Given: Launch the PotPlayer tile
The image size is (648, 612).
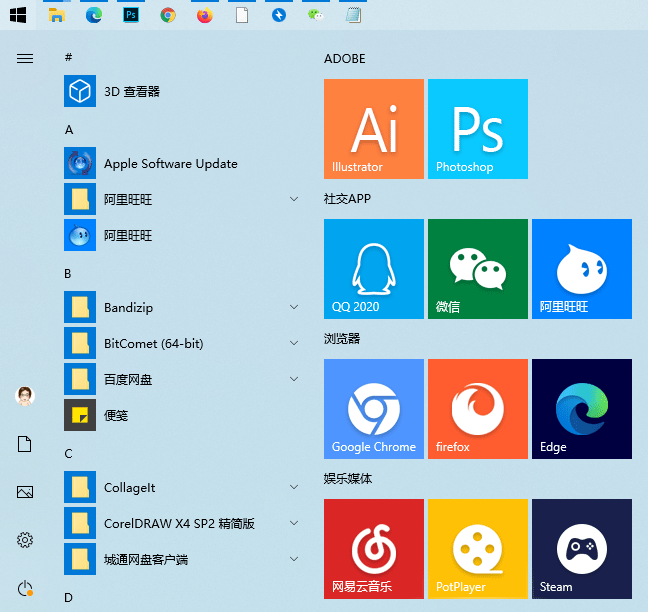Looking at the screenshot, I should pyautogui.click(x=477, y=549).
